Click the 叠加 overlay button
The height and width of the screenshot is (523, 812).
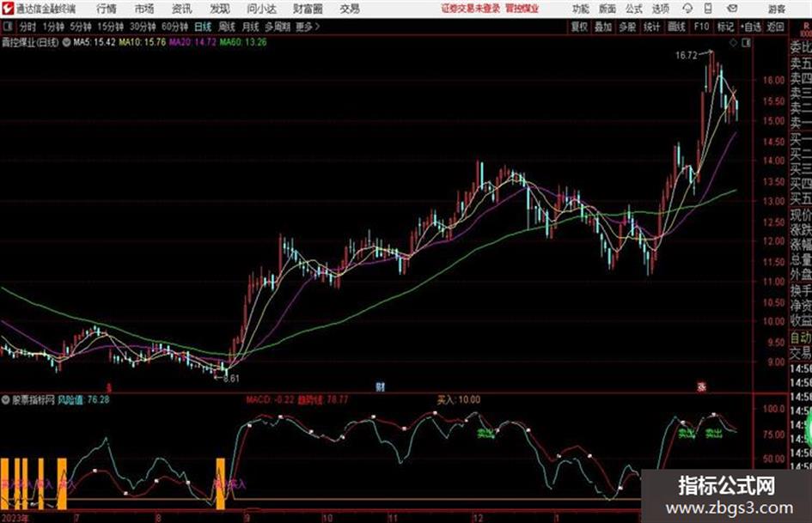tap(603, 27)
